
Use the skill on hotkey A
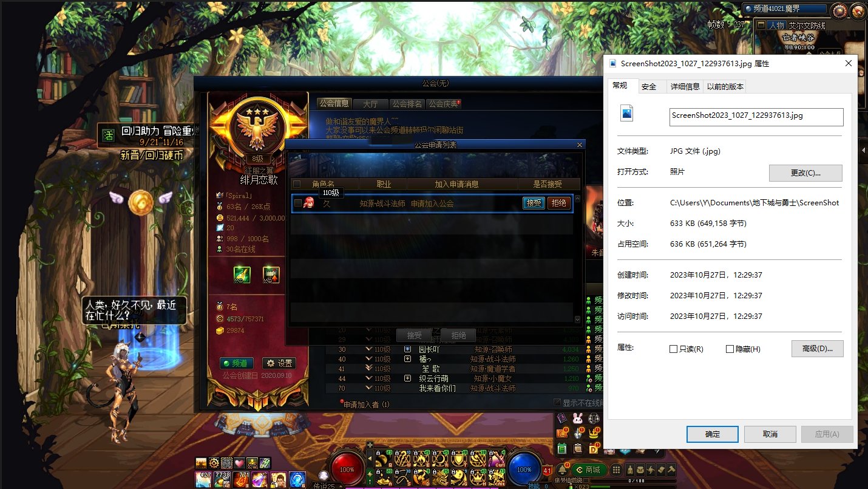[x=384, y=477]
